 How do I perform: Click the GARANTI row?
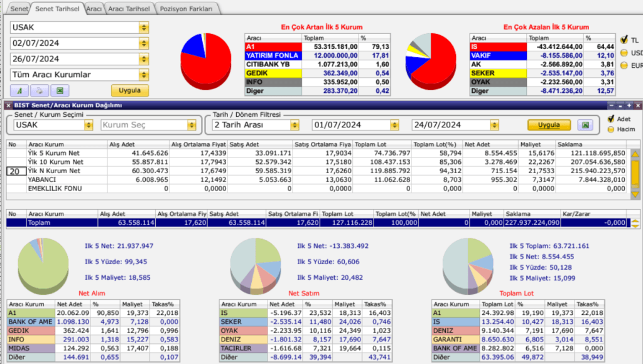[x=518, y=340]
